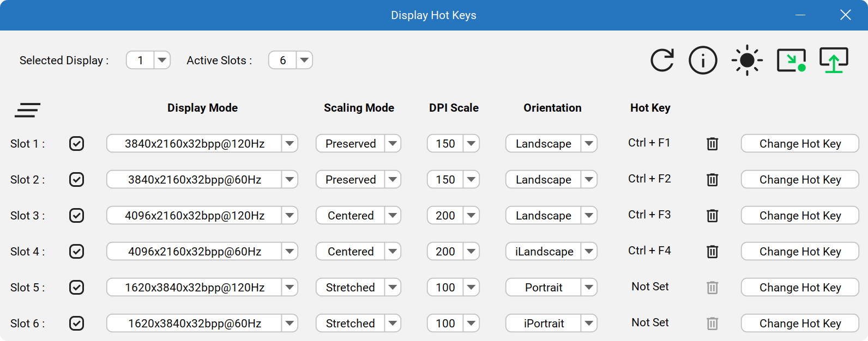The height and width of the screenshot is (341, 868).
Task: Open Slot 2 Preserved scaling mode dropdown
Action: [358, 180]
